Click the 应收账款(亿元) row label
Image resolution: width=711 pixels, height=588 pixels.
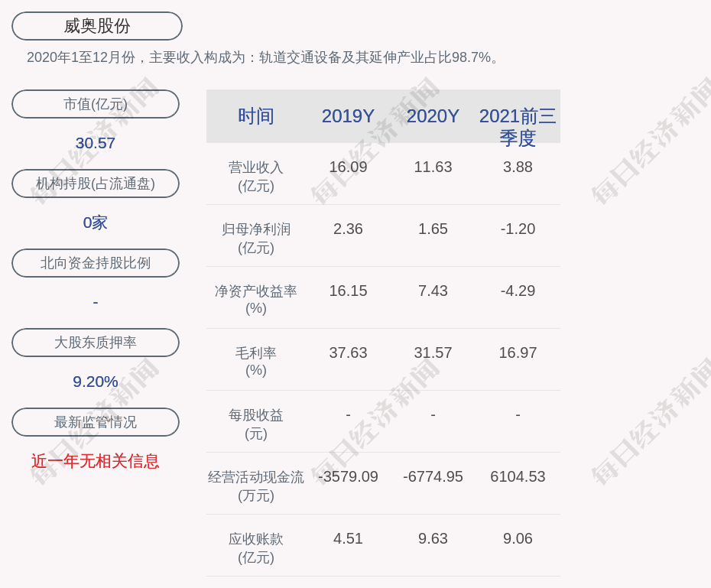[256, 548]
